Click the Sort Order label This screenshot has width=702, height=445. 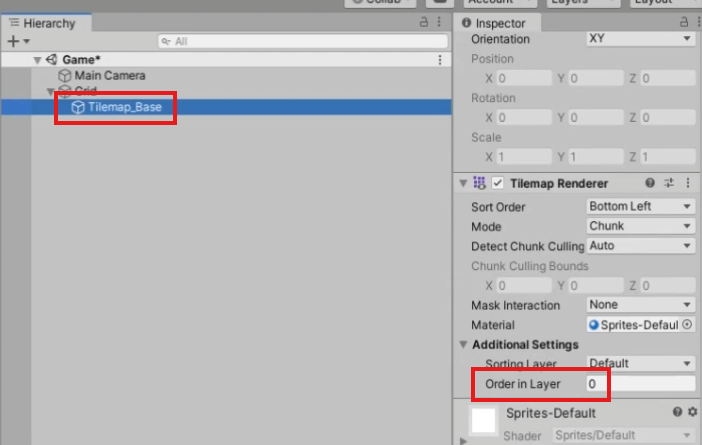[498, 207]
